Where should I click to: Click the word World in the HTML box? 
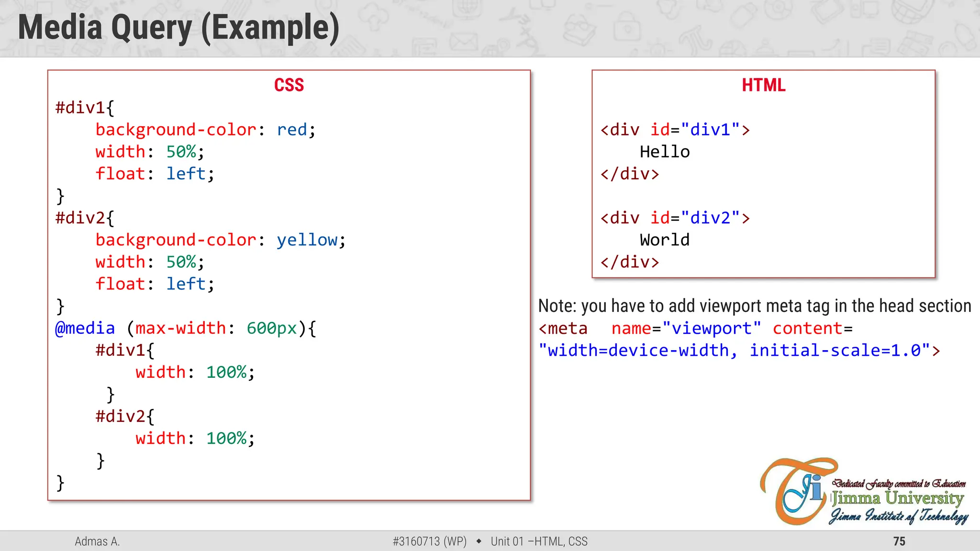tap(665, 240)
